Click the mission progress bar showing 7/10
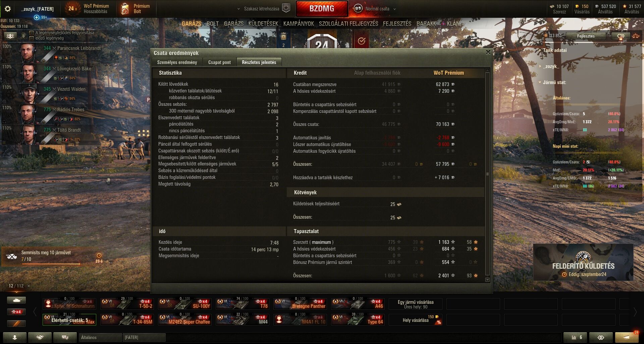Screen dimensions: 644x344 coord(51,264)
